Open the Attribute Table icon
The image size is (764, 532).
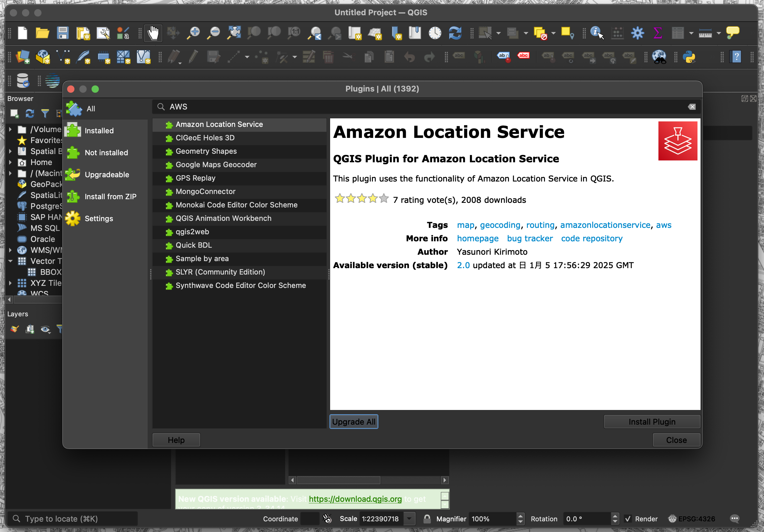point(678,33)
